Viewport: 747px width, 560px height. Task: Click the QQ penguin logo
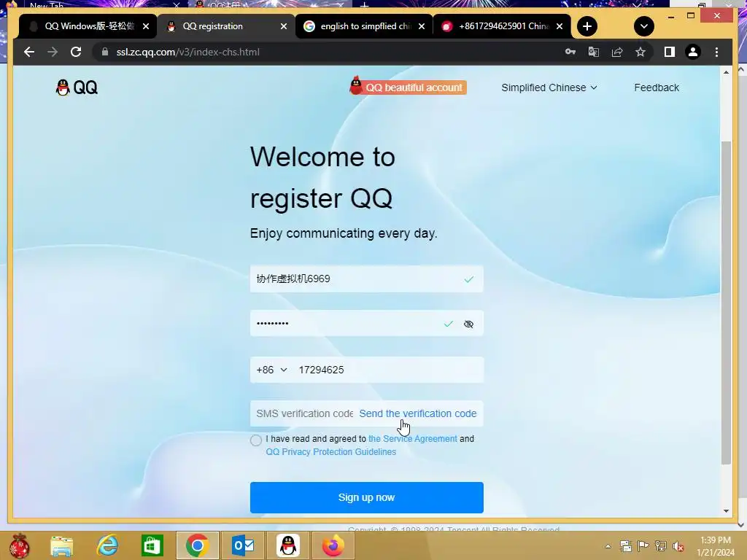[77, 87]
